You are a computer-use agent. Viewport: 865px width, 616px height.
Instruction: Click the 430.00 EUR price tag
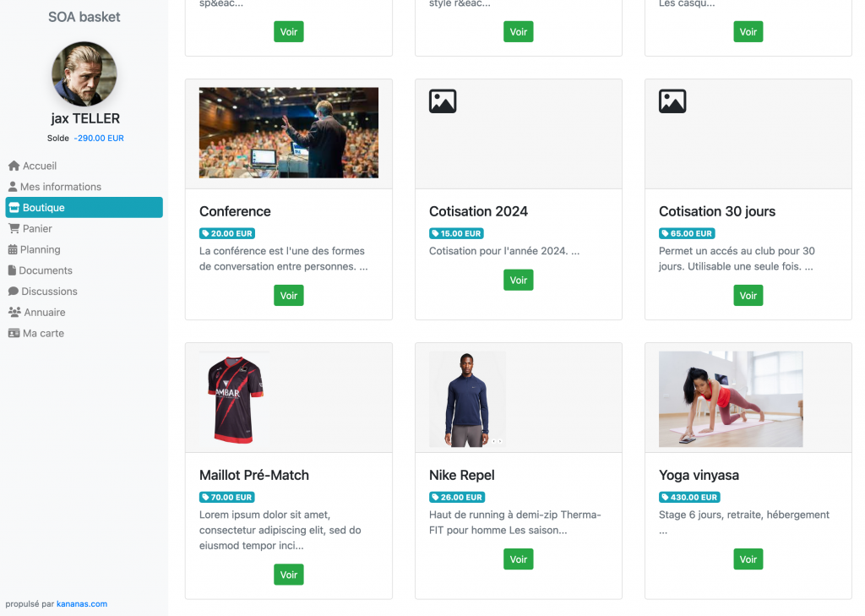(x=689, y=498)
